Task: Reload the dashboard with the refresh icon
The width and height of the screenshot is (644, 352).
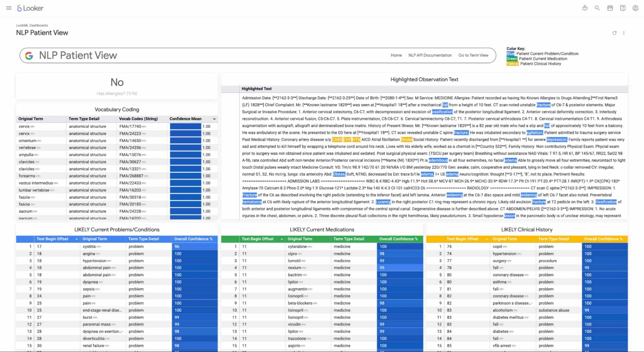Action: (614, 33)
